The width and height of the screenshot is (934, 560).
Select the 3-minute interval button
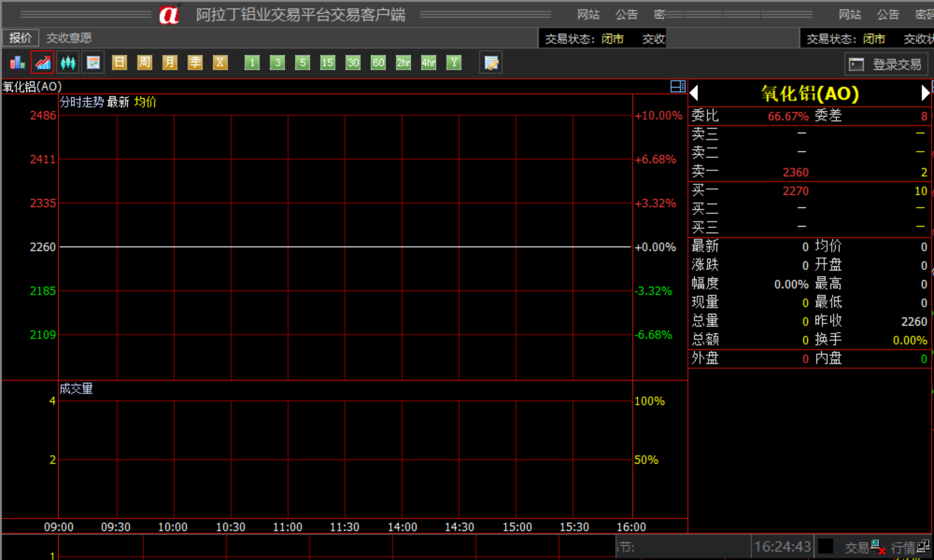[278, 63]
